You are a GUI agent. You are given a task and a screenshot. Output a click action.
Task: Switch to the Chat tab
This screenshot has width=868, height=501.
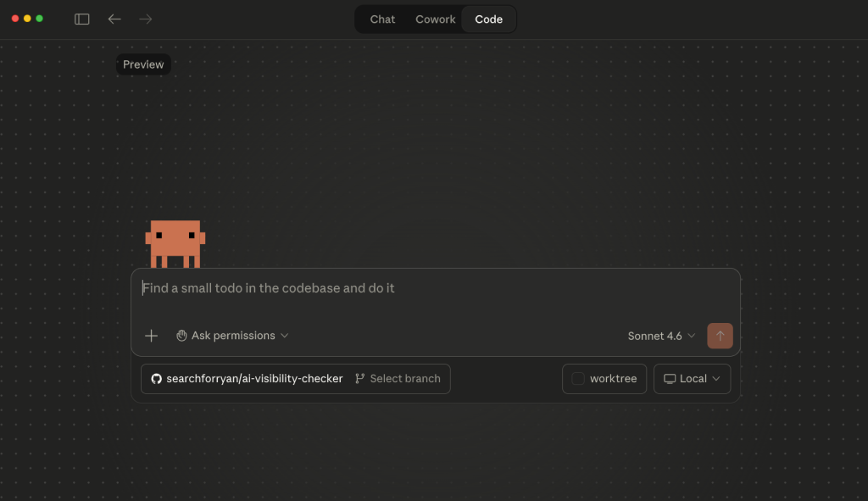click(x=382, y=19)
